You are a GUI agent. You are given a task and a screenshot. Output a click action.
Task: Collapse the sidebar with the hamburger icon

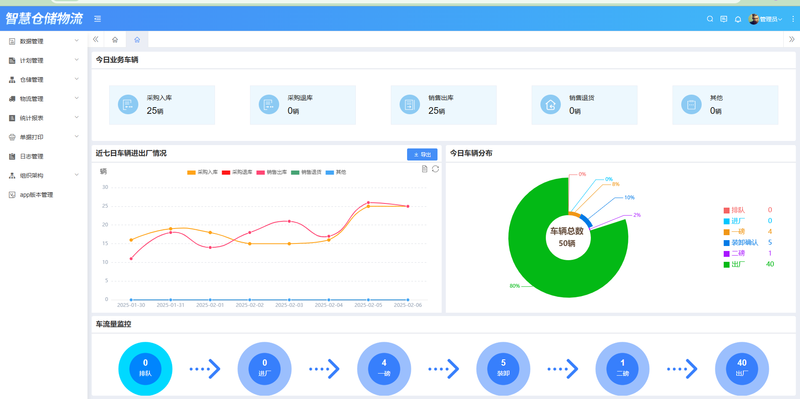[97, 19]
